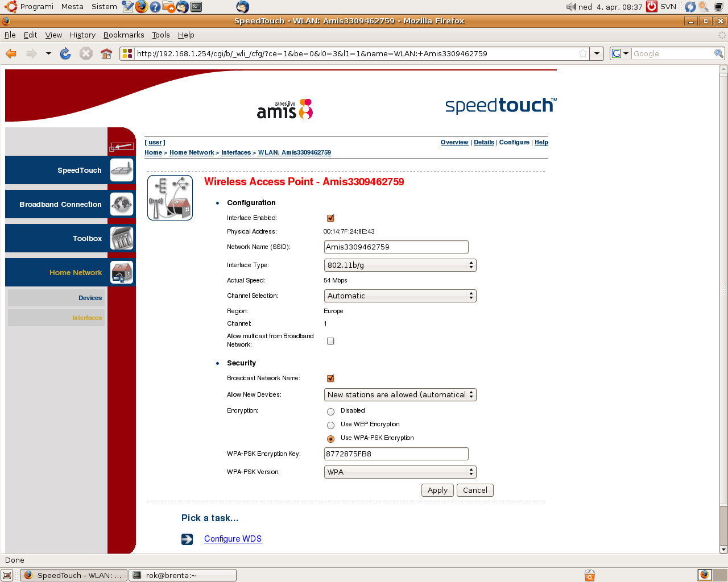Open the History menu

pyautogui.click(x=82, y=35)
